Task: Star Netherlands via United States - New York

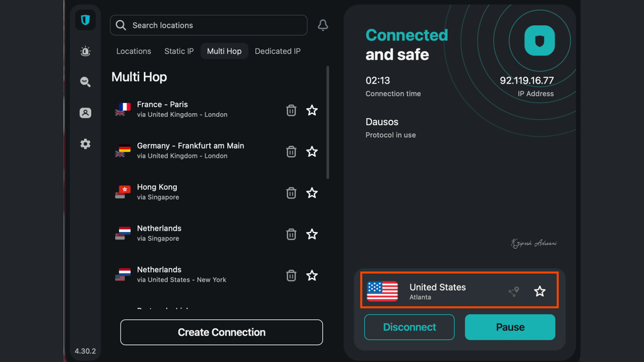Action: click(312, 275)
